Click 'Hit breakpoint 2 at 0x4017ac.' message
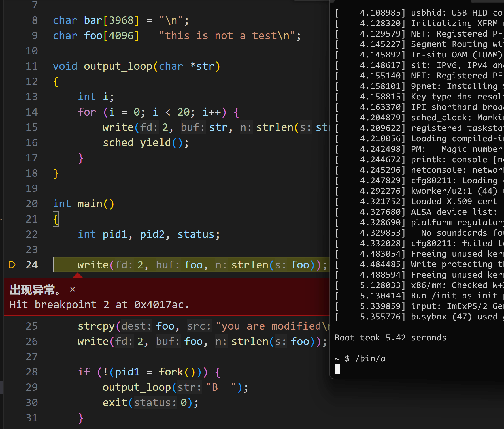This screenshot has height=429, width=504. pyautogui.click(x=99, y=305)
